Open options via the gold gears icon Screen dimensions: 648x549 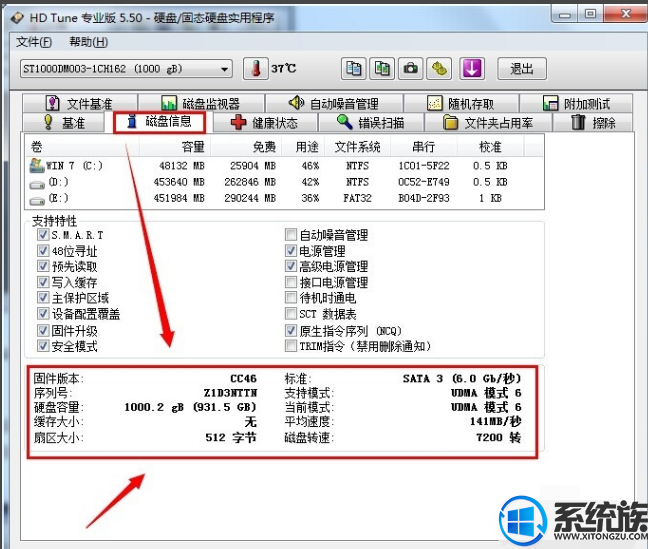[439, 69]
